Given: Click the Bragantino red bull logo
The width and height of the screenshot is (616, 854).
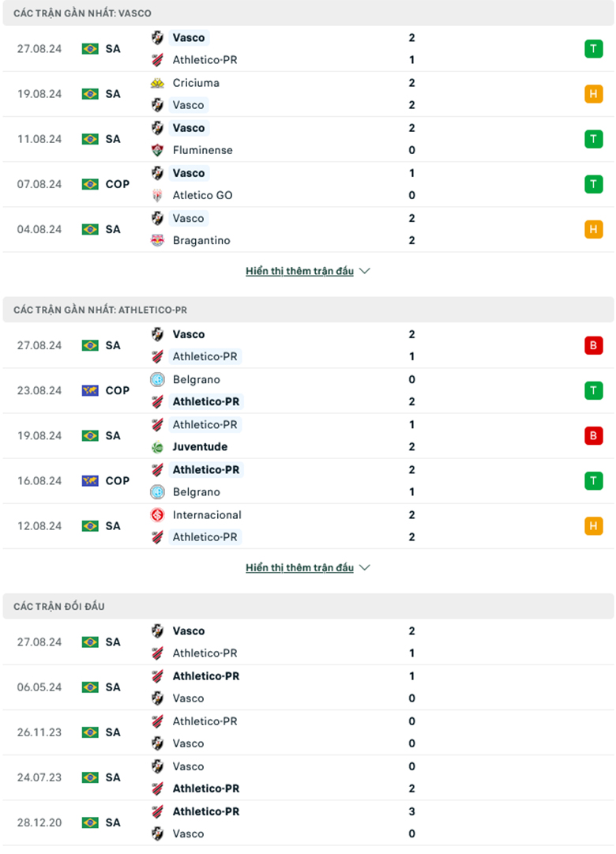Looking at the screenshot, I should pos(156,240).
